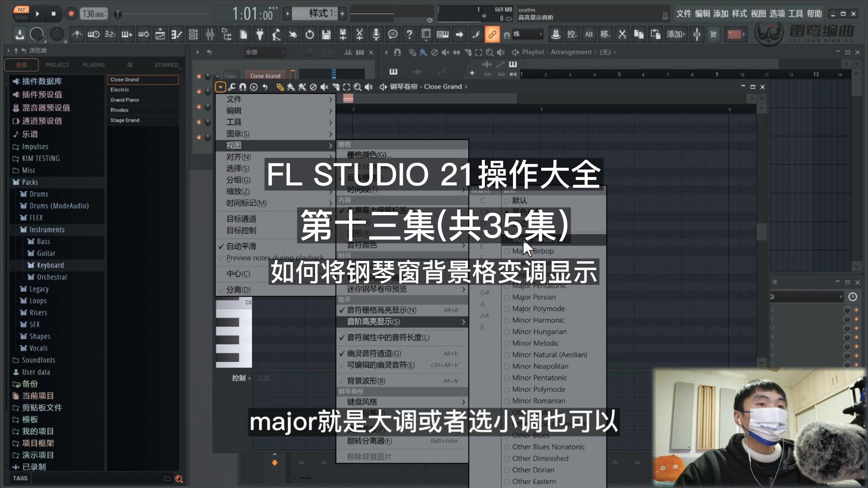This screenshot has height=488, width=868.
Task: Click the magnet snap icon in piano roll
Action: point(243,87)
